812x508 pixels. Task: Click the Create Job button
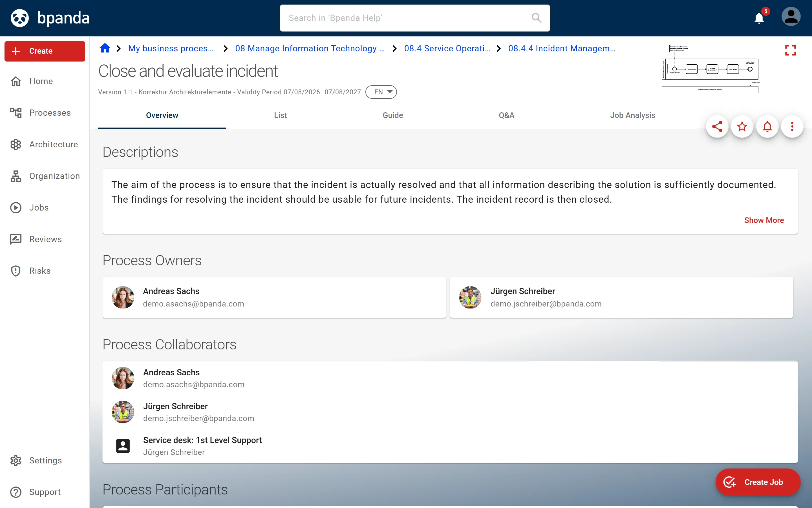point(758,482)
